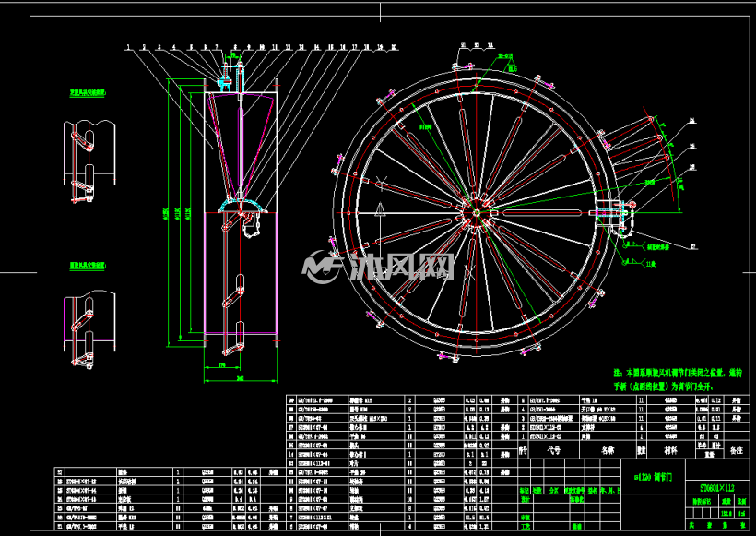Screen dimensions: 756x536
Task: Click the "名称" header cell in the parts list
Action: pyautogui.click(x=608, y=450)
